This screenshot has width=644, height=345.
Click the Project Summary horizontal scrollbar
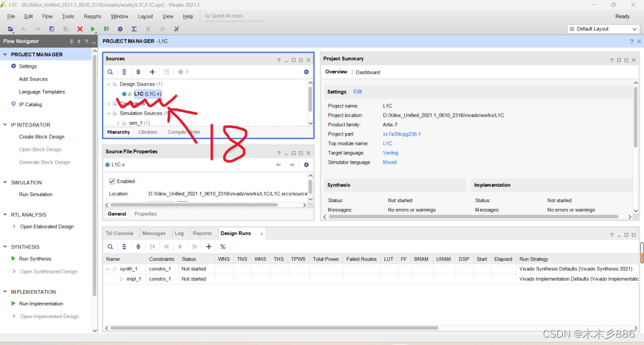pos(474,217)
